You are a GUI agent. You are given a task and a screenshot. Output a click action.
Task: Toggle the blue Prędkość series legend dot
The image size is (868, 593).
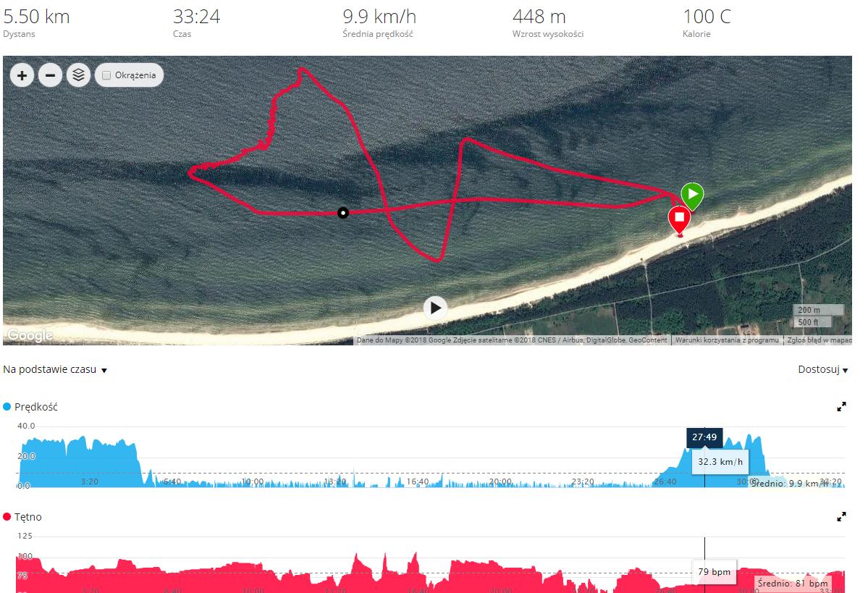point(7,407)
